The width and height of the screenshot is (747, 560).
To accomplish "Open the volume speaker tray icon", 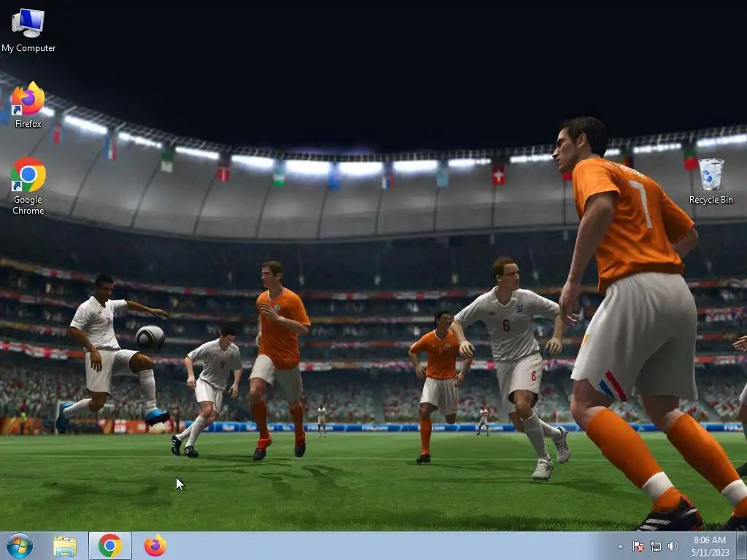I will pyautogui.click(x=673, y=546).
